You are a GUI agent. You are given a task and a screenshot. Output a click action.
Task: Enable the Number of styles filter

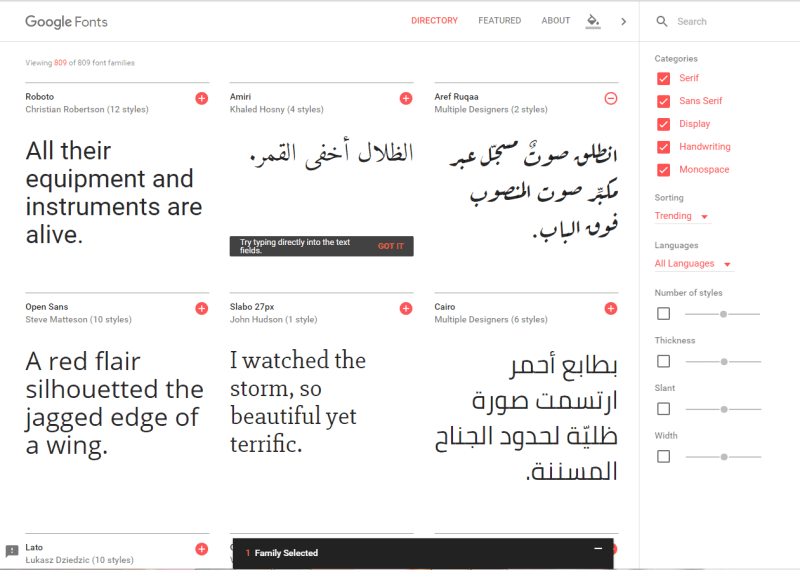point(663,313)
